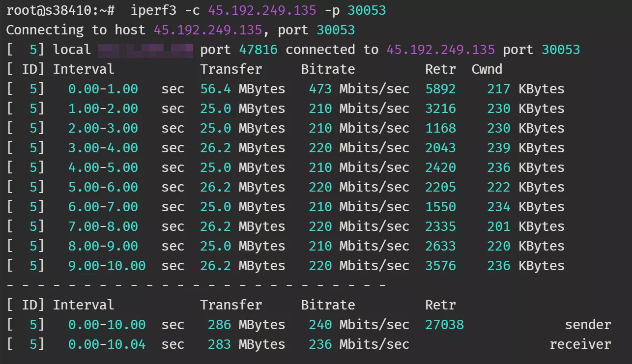Click the 3216 retransmit count
This screenshot has width=632, height=364.
pos(440,109)
